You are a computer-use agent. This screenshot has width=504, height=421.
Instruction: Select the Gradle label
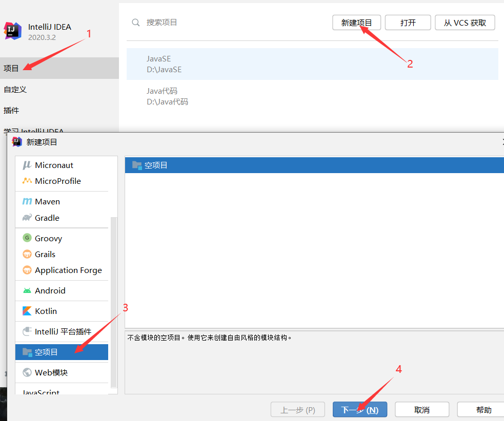coord(47,218)
